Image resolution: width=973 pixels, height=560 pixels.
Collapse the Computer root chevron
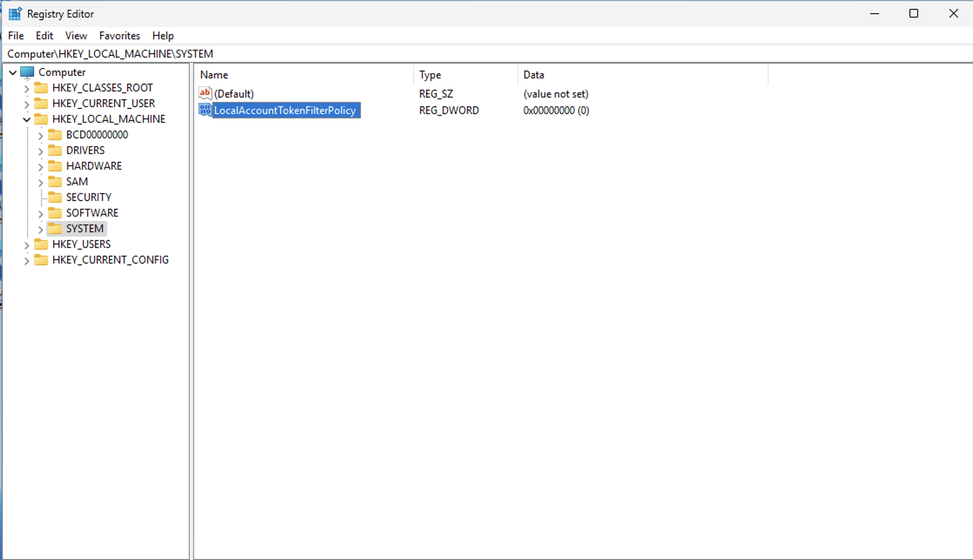[13, 73]
